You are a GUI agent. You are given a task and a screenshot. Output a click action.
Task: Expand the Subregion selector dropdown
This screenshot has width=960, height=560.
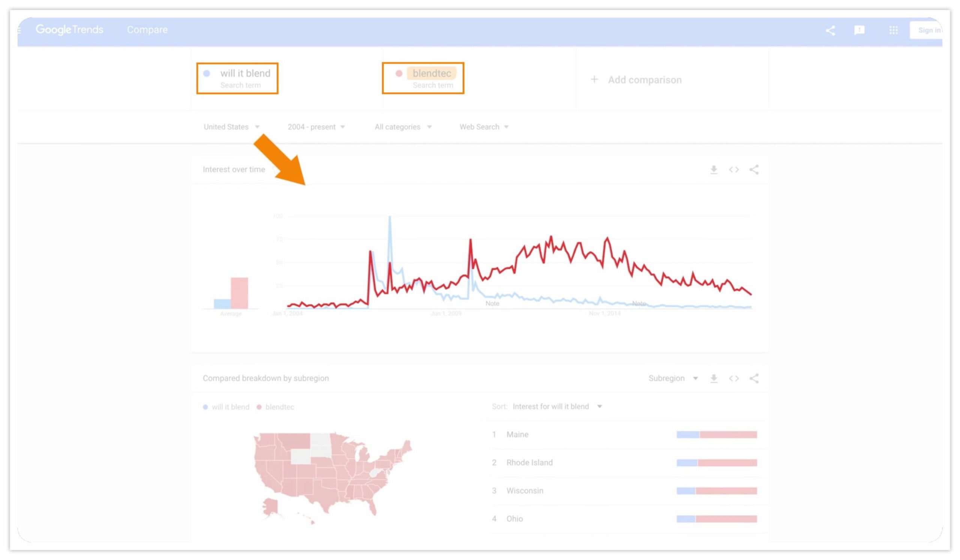point(673,379)
